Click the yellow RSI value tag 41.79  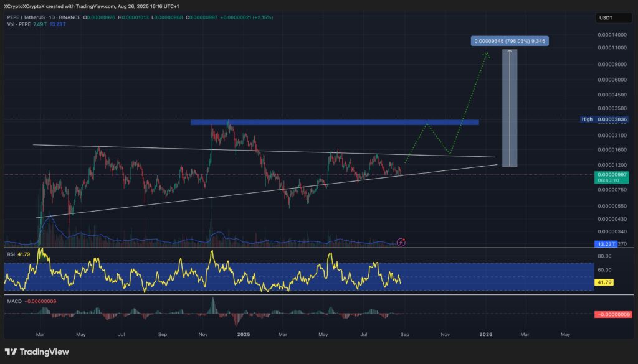pos(603,282)
